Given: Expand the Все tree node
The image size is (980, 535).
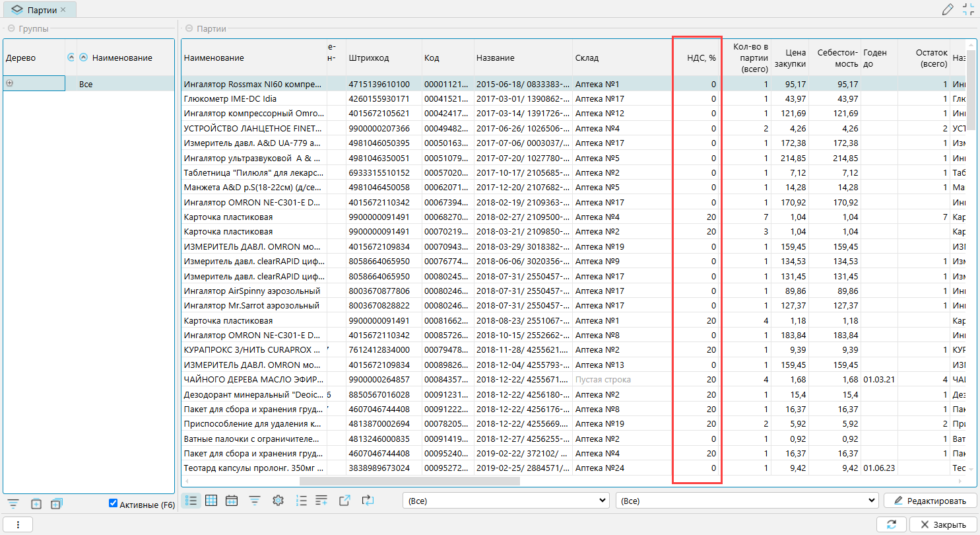Looking at the screenshot, I should [9, 83].
